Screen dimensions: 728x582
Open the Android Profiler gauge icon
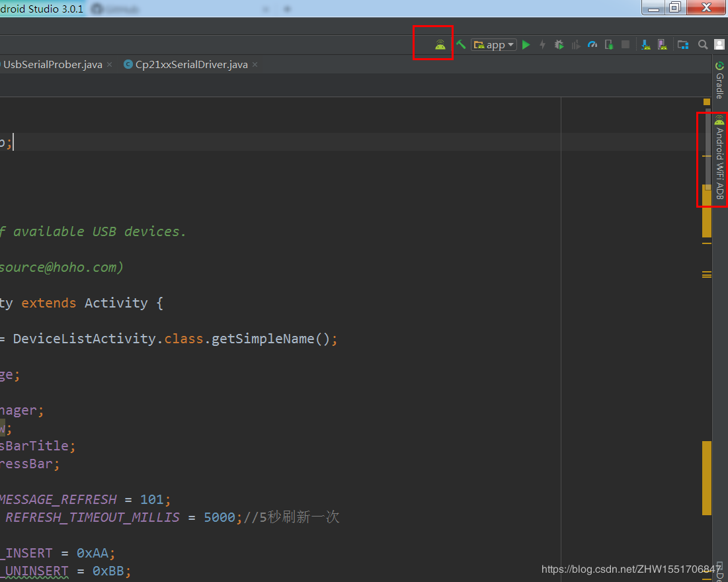click(x=592, y=44)
